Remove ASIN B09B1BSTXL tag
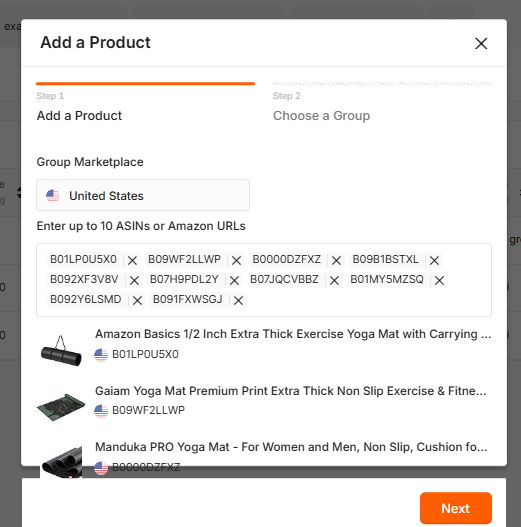The image size is (521, 527). (434, 260)
